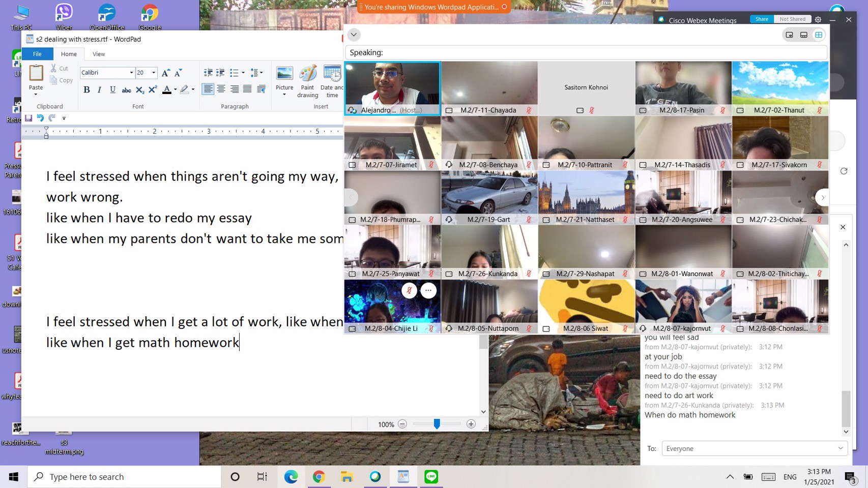Screen dimensions: 868x488
Task: Open Microsoft Edge from the taskbar
Action: pos(291,477)
